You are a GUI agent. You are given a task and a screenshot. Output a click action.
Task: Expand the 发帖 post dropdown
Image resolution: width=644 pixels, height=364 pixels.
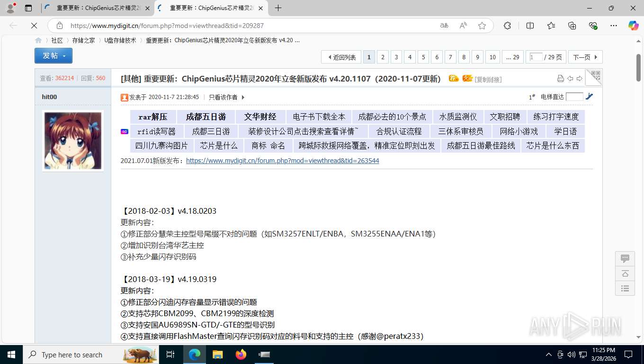[x=64, y=56]
